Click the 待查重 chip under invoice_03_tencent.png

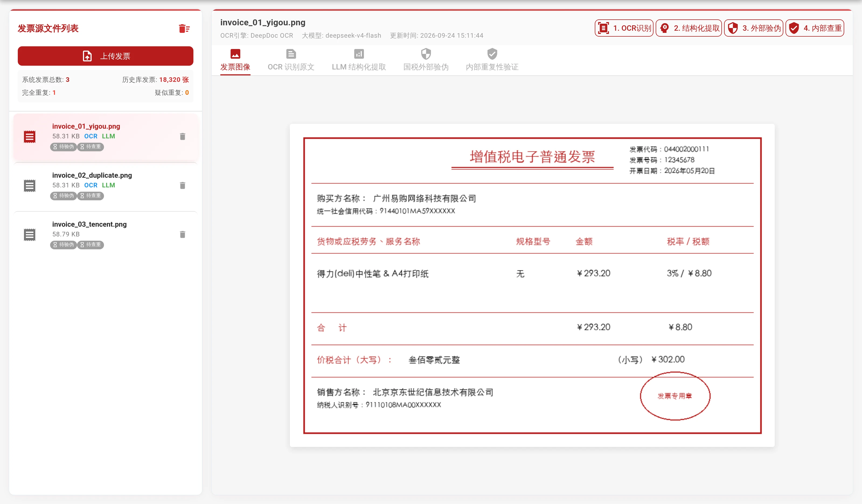click(x=90, y=244)
